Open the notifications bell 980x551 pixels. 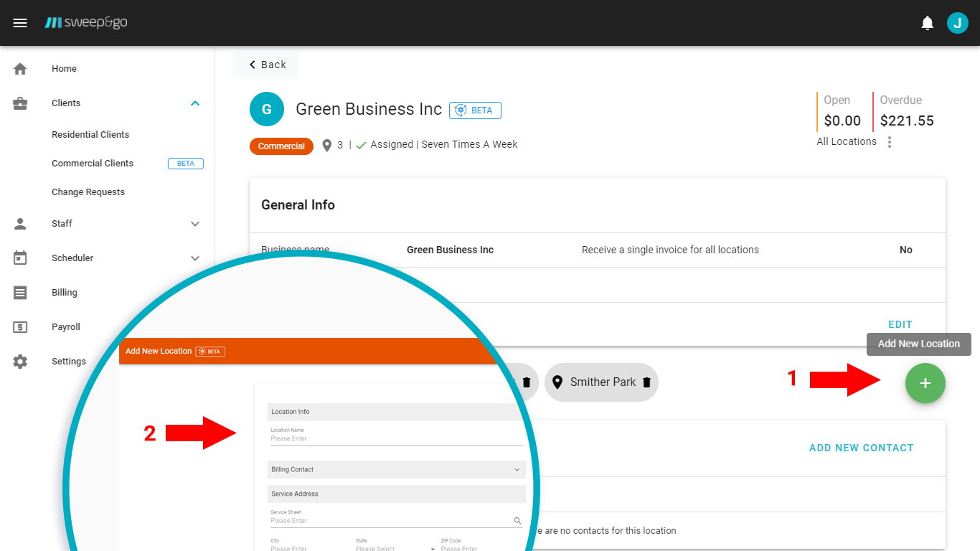[928, 23]
